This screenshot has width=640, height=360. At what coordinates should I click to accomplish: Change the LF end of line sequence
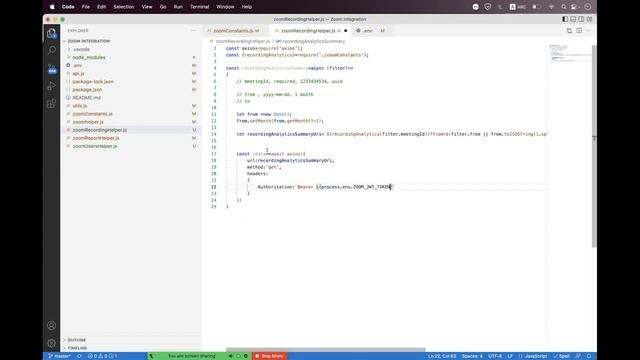510,356
